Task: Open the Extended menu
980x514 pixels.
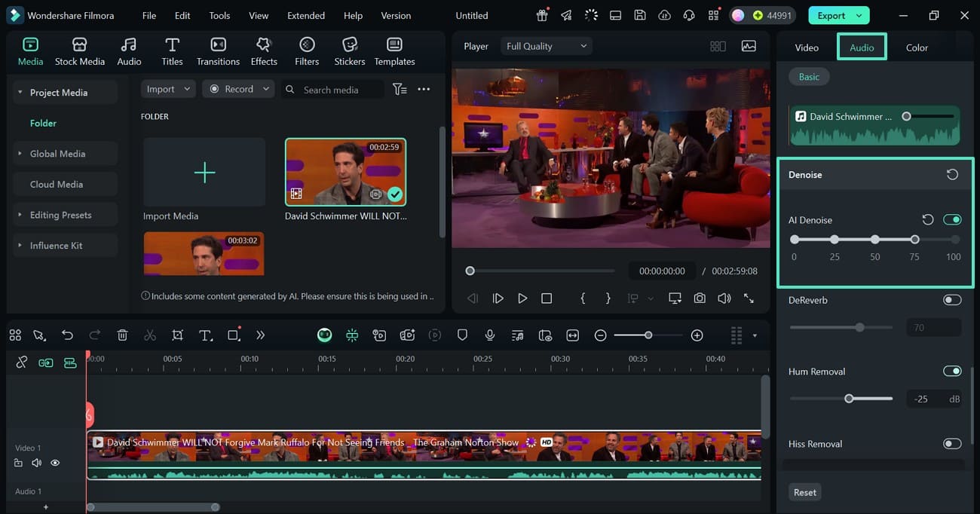Action: (x=306, y=15)
